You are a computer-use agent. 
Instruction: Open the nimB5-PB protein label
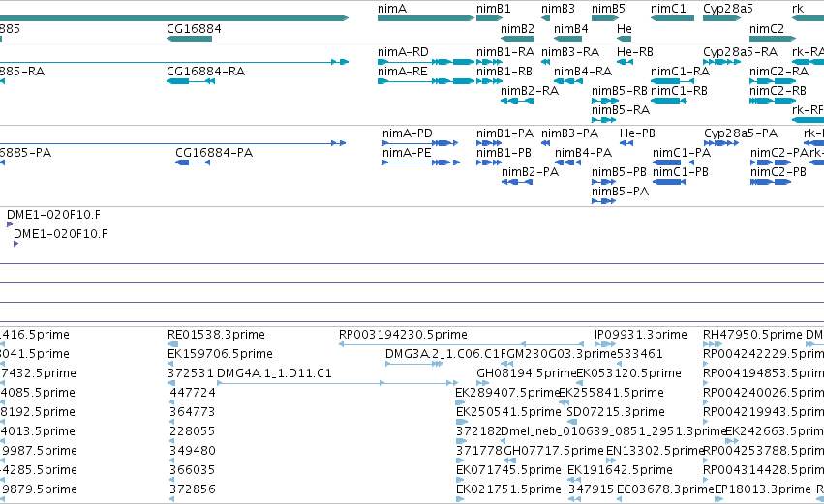619,172
